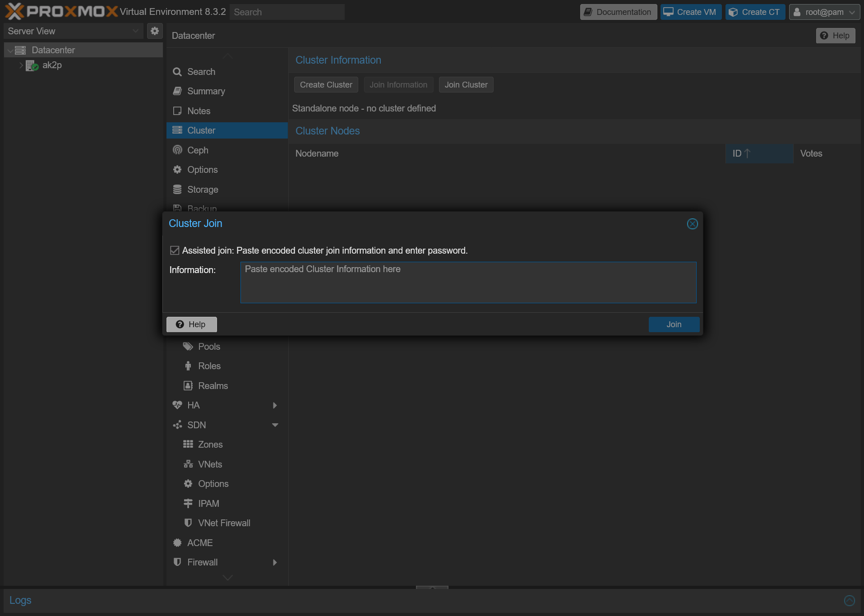864x616 pixels.
Task: Click the Create Cluster button
Action: (326, 85)
